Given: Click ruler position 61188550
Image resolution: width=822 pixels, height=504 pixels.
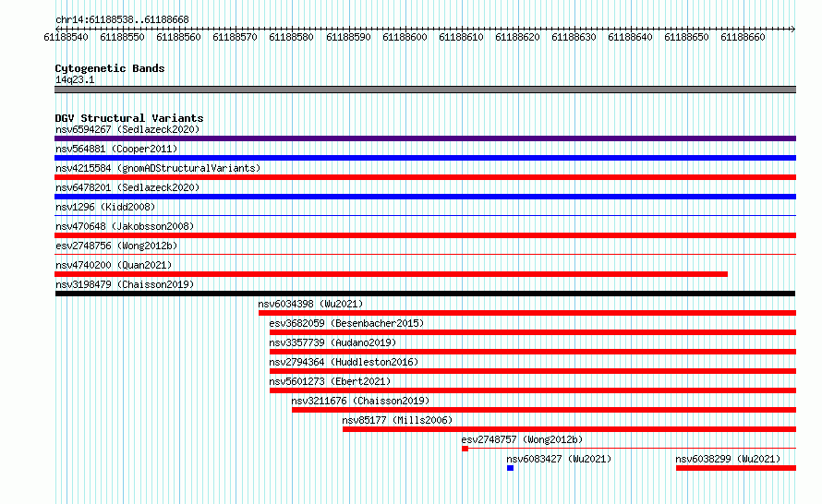Looking at the screenshot, I should pyautogui.click(x=122, y=37).
